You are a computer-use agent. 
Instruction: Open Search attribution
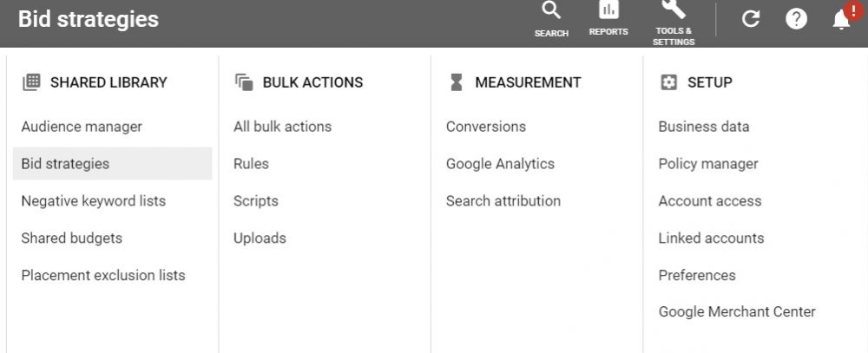pyautogui.click(x=503, y=201)
